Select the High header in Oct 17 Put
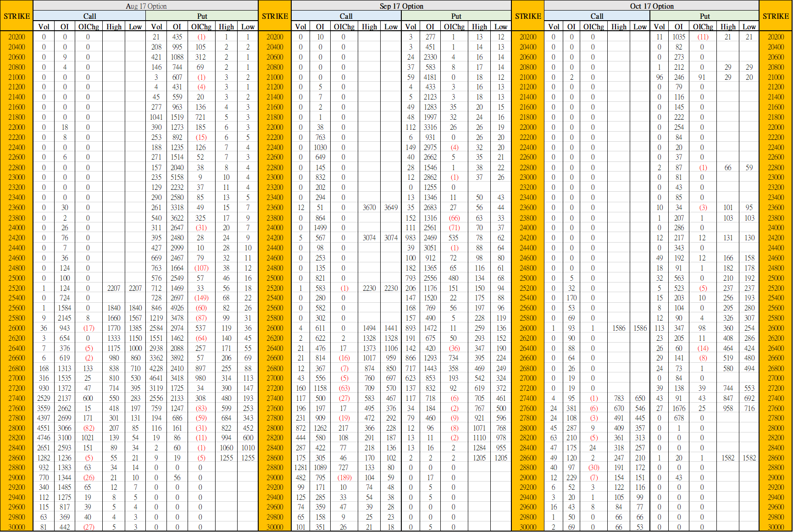Image resolution: width=793 pixels, height=532 pixels. (728, 27)
